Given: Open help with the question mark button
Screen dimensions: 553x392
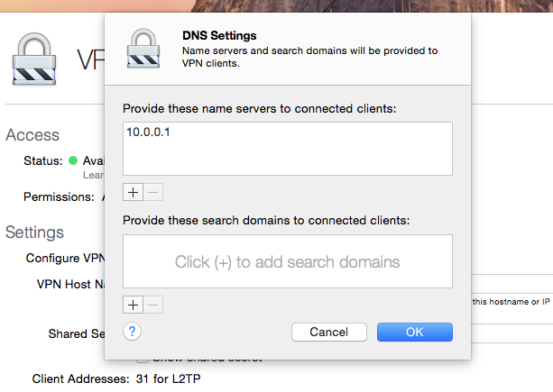Looking at the screenshot, I should click(133, 332).
